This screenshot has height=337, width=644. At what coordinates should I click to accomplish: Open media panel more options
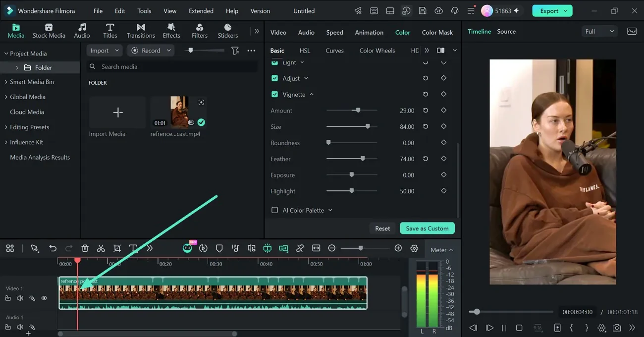tap(251, 51)
